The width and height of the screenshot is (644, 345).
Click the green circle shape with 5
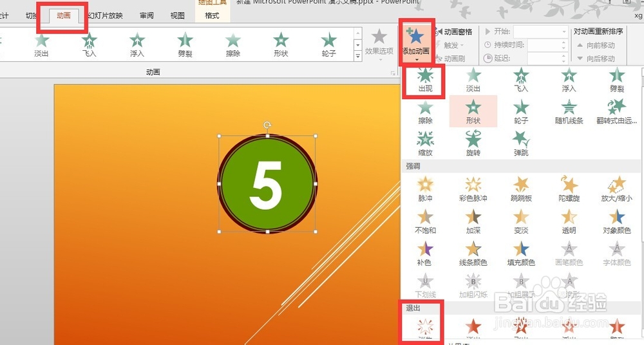click(x=267, y=184)
